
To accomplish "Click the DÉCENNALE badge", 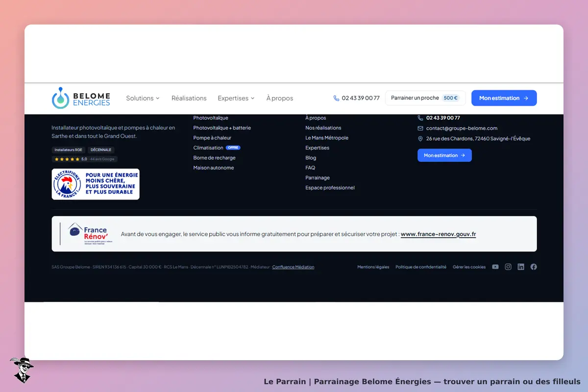I will [x=101, y=150].
